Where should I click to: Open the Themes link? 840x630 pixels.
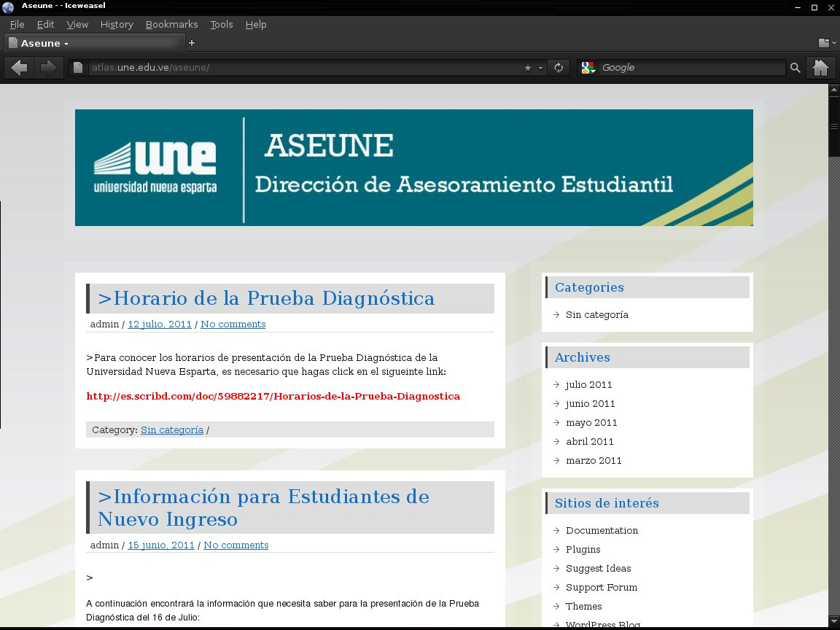point(584,607)
